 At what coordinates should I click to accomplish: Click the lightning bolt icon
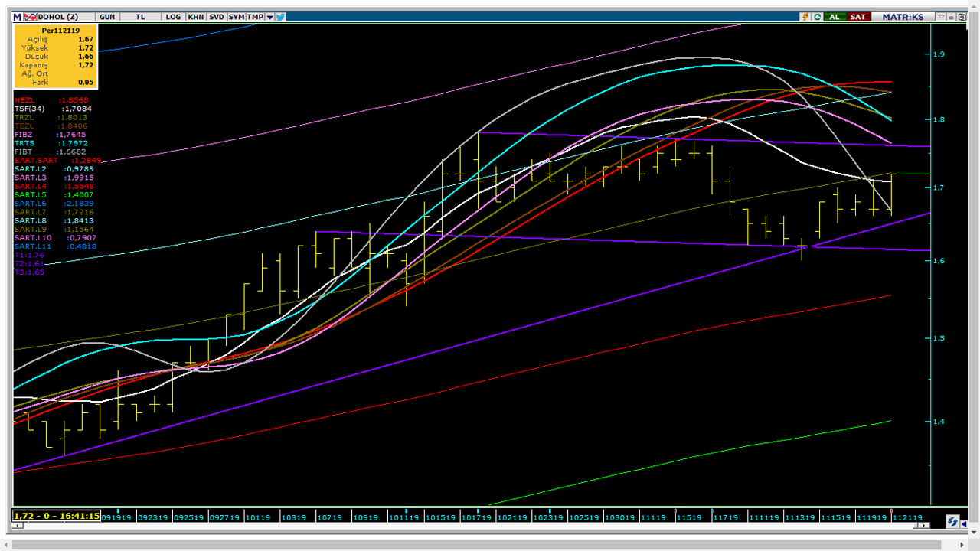click(805, 17)
